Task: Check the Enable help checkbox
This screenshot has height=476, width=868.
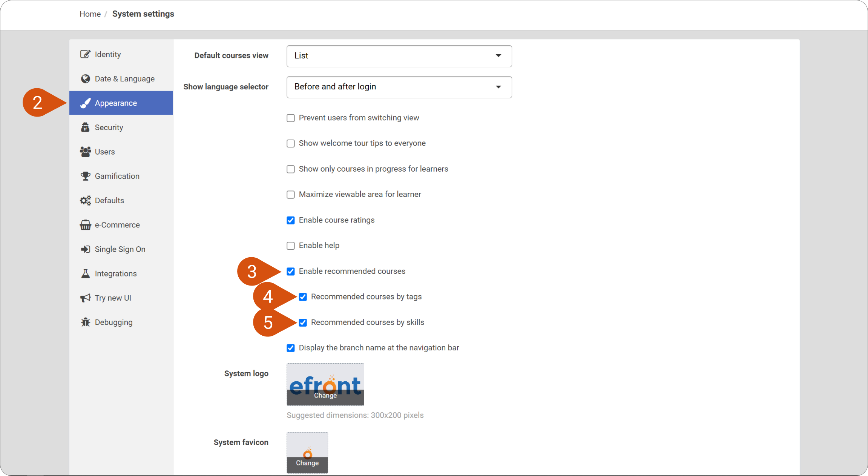Action: tap(291, 246)
